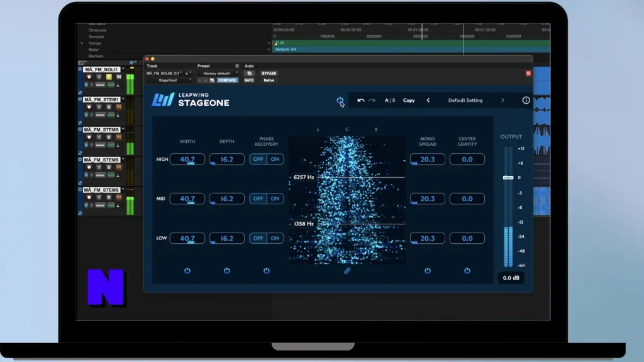Click the edit window view selector icon
Screen dimensions: 644x362
coord(81,63)
